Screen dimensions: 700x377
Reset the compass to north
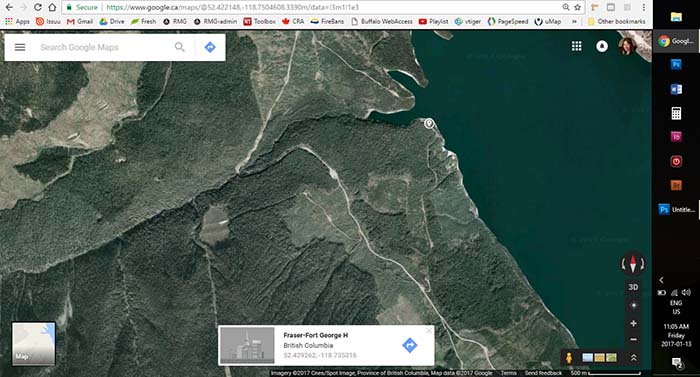point(633,264)
